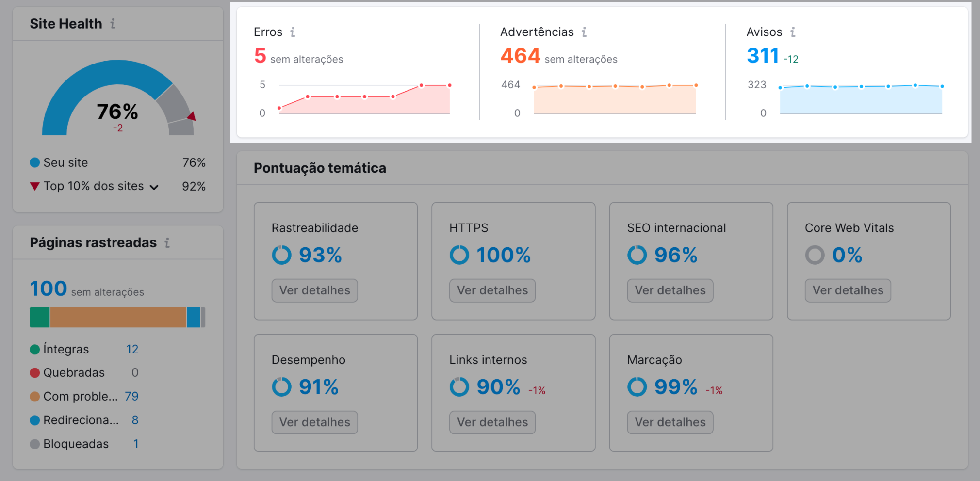The image size is (980, 481).
Task: Open Marcação score details
Action: 670,422
